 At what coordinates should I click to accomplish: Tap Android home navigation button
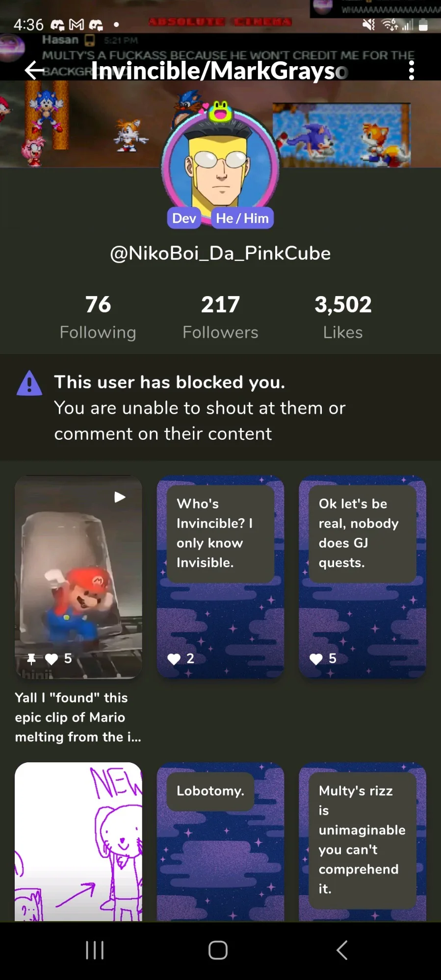coord(218,950)
